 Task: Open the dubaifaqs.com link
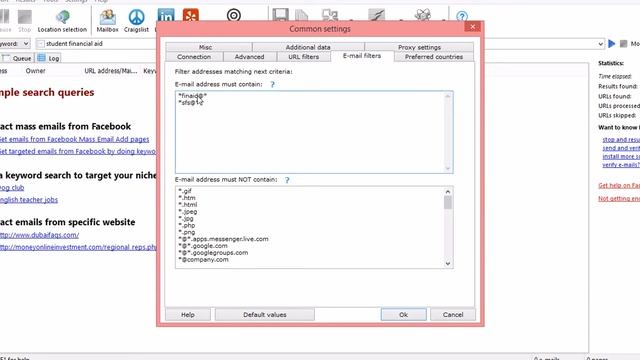39,235
